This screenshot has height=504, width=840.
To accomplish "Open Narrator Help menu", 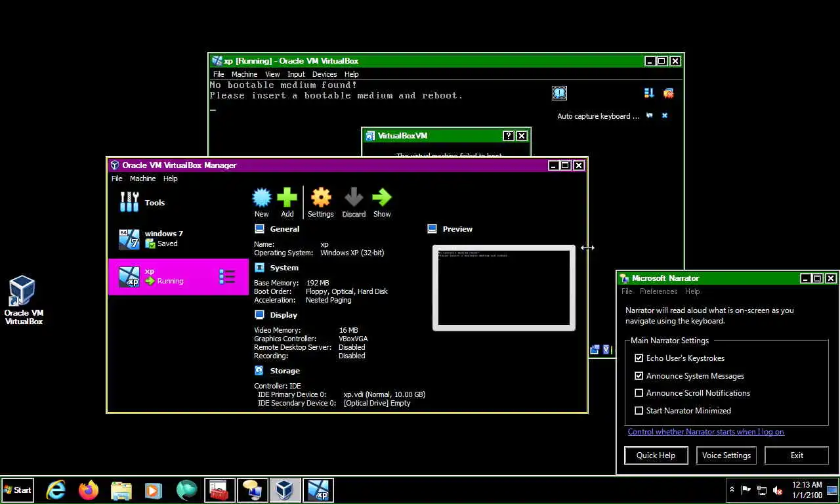I will [x=692, y=291].
